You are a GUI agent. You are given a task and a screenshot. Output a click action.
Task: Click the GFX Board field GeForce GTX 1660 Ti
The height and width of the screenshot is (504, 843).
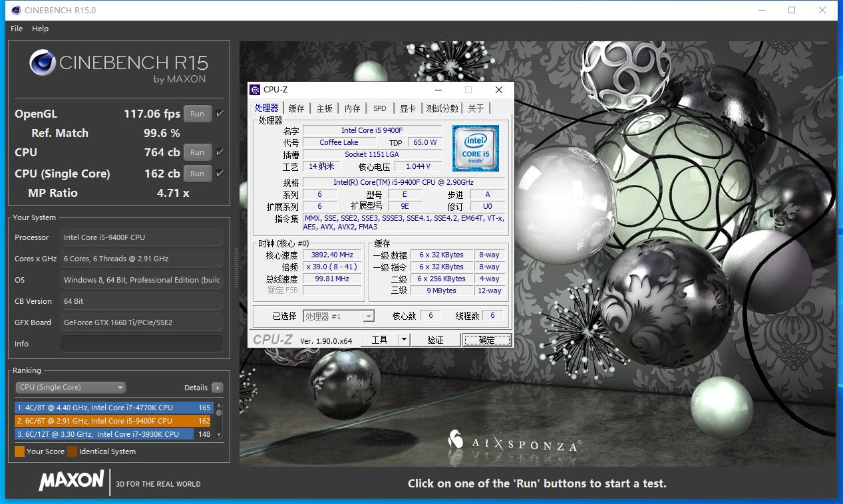pyautogui.click(x=142, y=322)
